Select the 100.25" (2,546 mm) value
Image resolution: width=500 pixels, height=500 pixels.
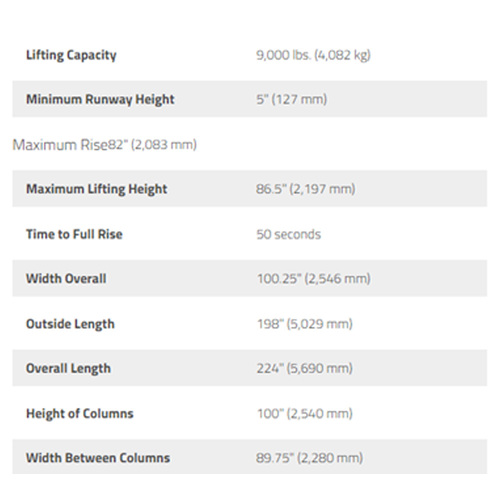tap(314, 279)
